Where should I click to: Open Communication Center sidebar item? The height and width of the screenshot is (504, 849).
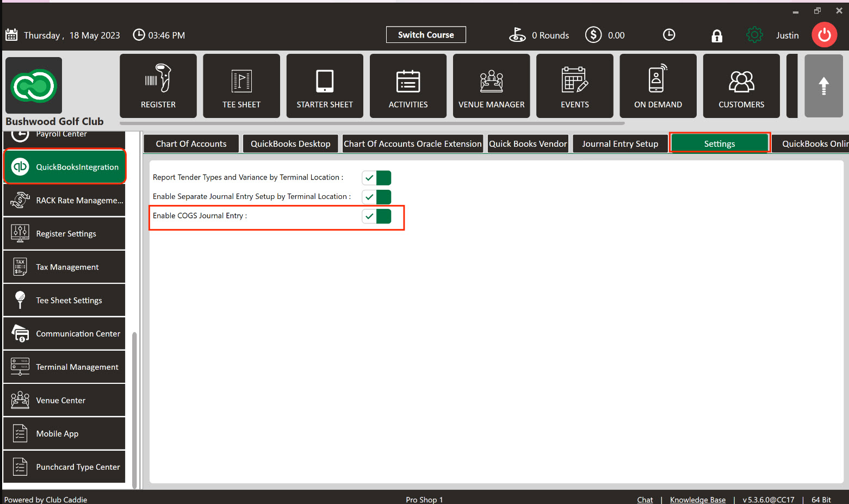64,333
